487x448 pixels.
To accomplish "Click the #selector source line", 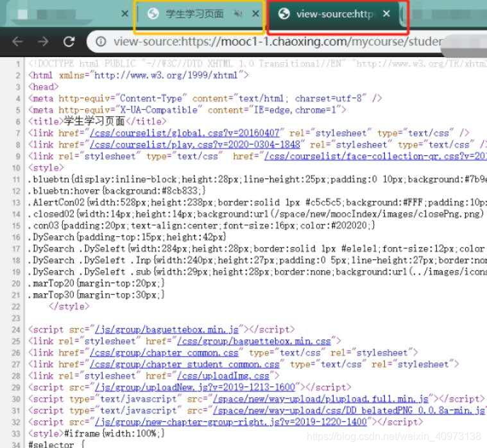I will [56, 444].
